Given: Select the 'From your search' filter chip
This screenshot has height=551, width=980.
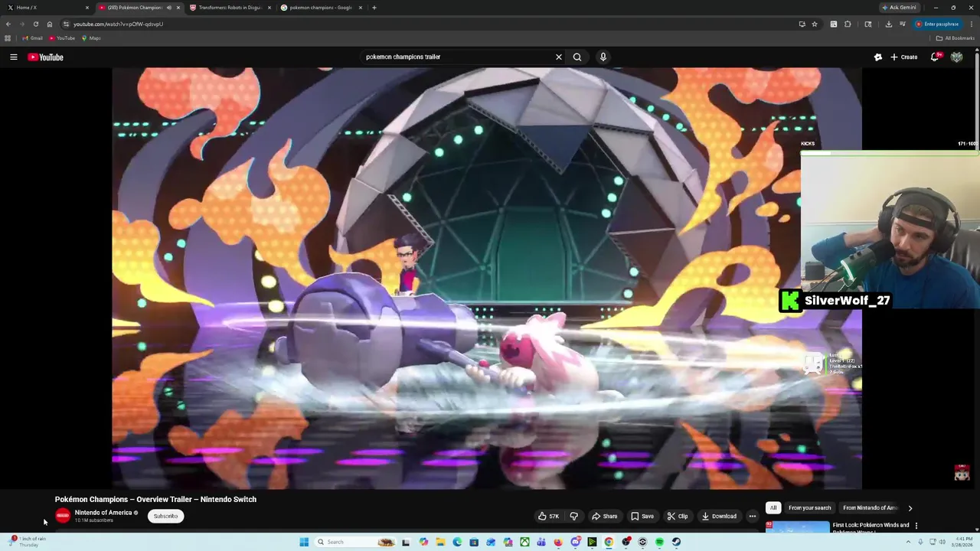Looking at the screenshot, I should 809,508.
